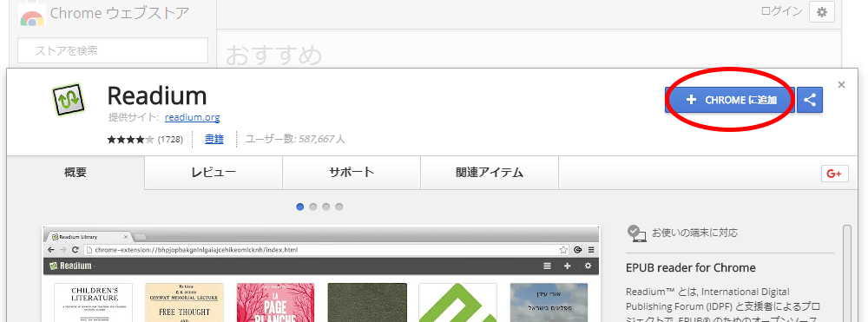Open the 関連アイテム tab
Screen dimensions: 868x322
click(490, 173)
